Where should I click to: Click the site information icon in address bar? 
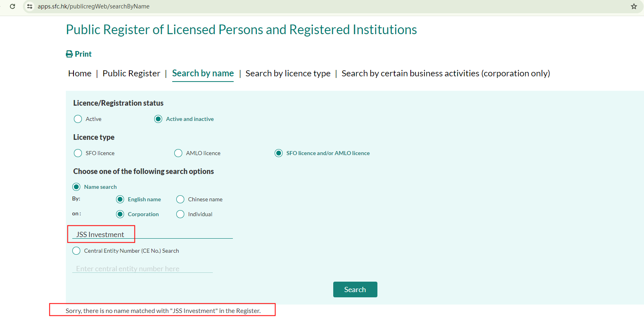30,6
